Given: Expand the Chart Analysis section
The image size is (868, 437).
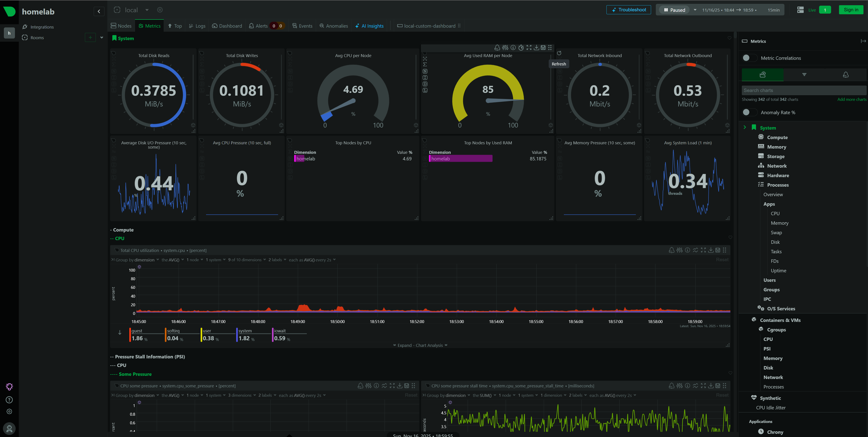Looking at the screenshot, I should pyautogui.click(x=420, y=345).
